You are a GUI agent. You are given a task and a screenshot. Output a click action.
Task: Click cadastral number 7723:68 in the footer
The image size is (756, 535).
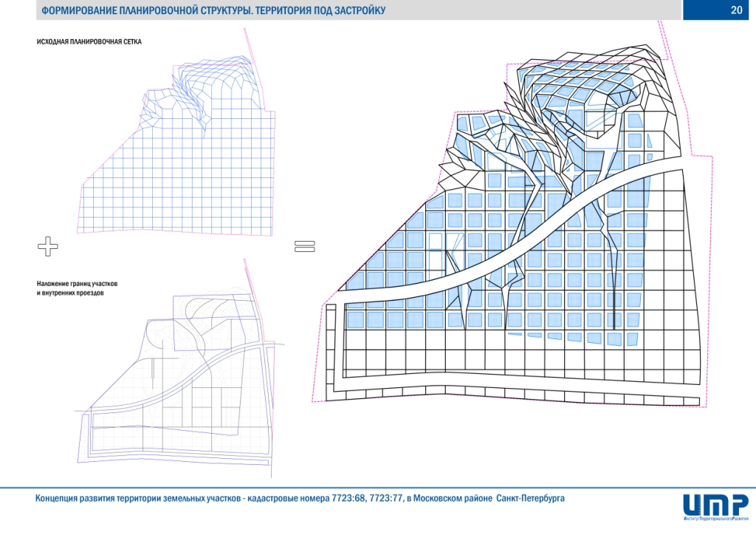point(340,498)
